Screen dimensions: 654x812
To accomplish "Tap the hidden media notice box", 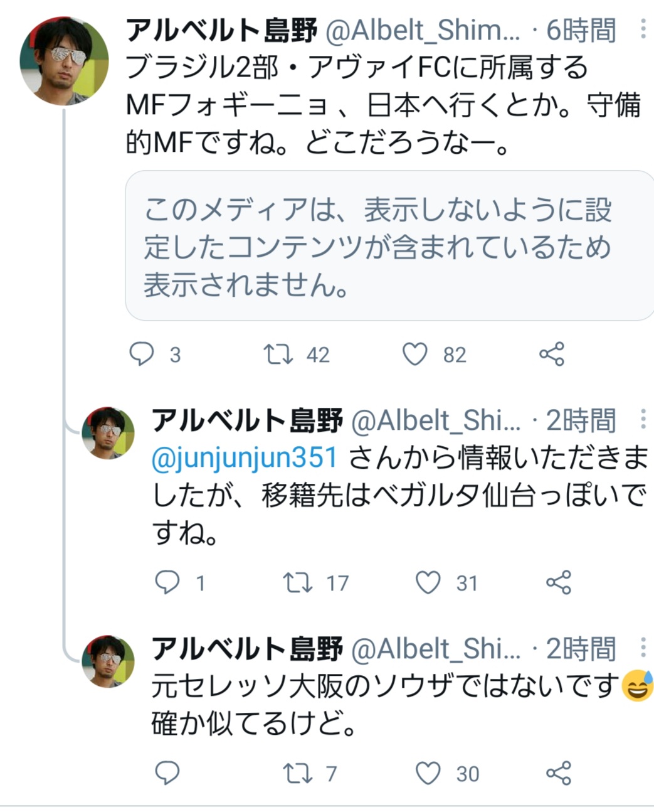I will [389, 246].
